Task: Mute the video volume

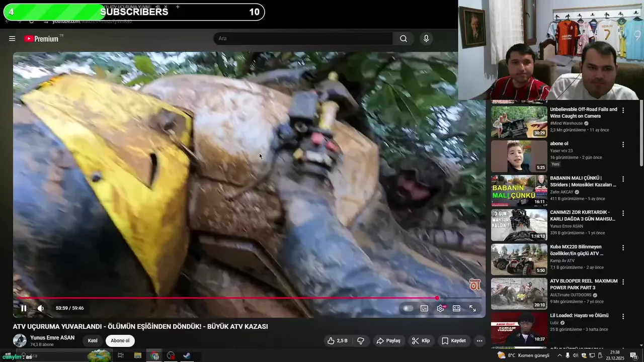Action: click(x=41, y=308)
